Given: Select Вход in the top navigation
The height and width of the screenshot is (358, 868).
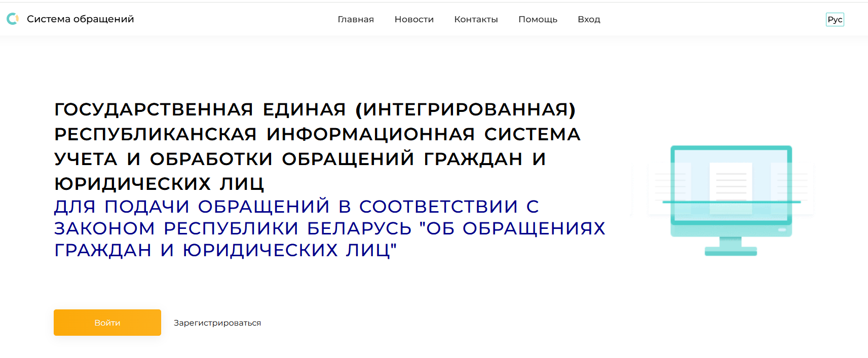Looking at the screenshot, I should click(x=589, y=19).
